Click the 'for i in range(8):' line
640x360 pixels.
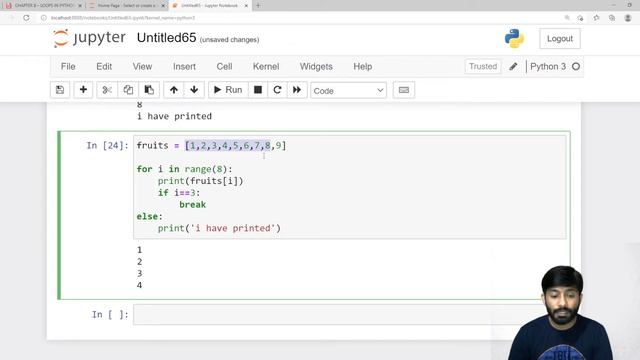click(184, 169)
